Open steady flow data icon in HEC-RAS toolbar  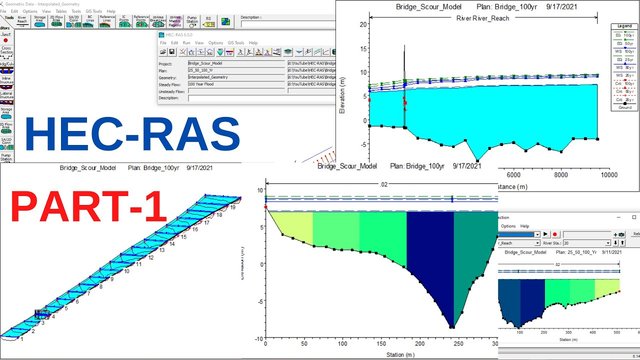click(191, 52)
